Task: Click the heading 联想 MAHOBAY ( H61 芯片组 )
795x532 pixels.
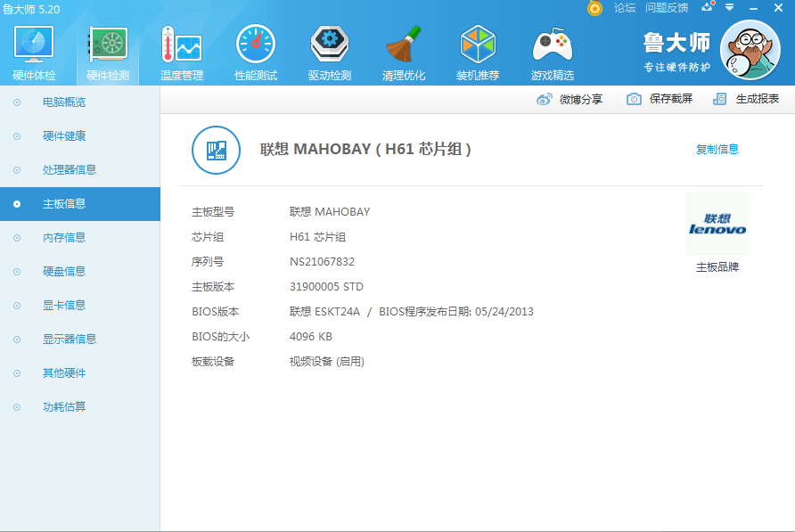Action: [x=365, y=149]
